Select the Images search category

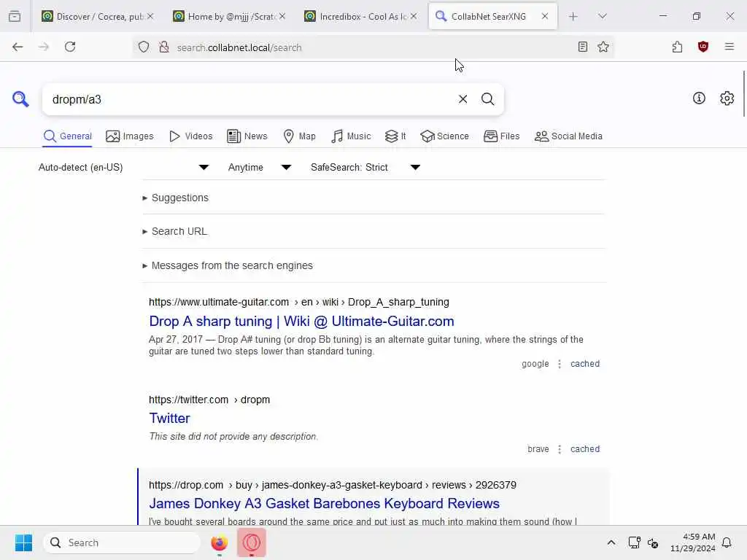tap(130, 136)
